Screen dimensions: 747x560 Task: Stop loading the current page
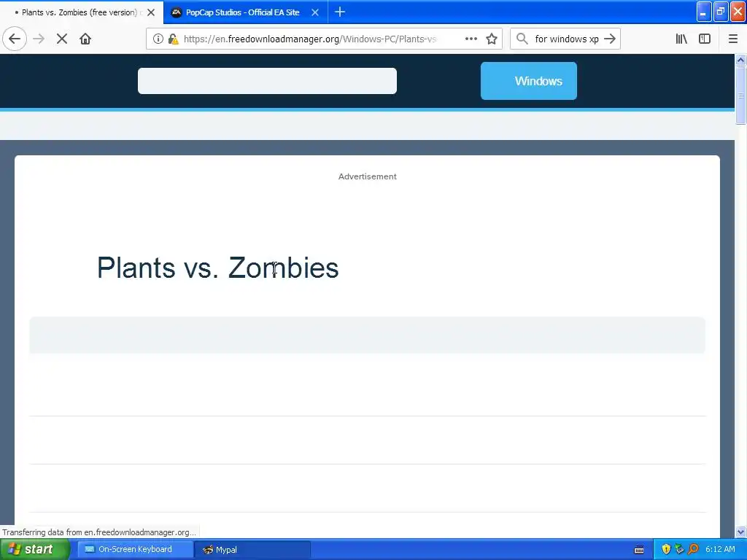(62, 39)
